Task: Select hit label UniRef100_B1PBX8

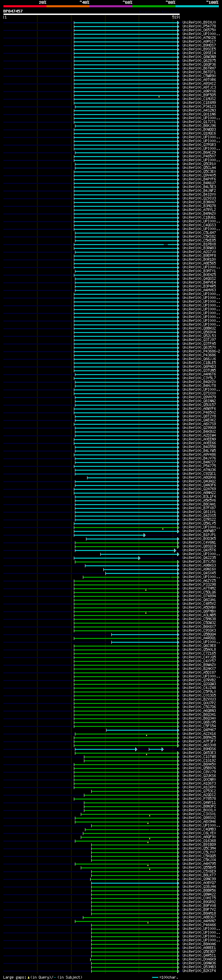Action: (x=199, y=244)
